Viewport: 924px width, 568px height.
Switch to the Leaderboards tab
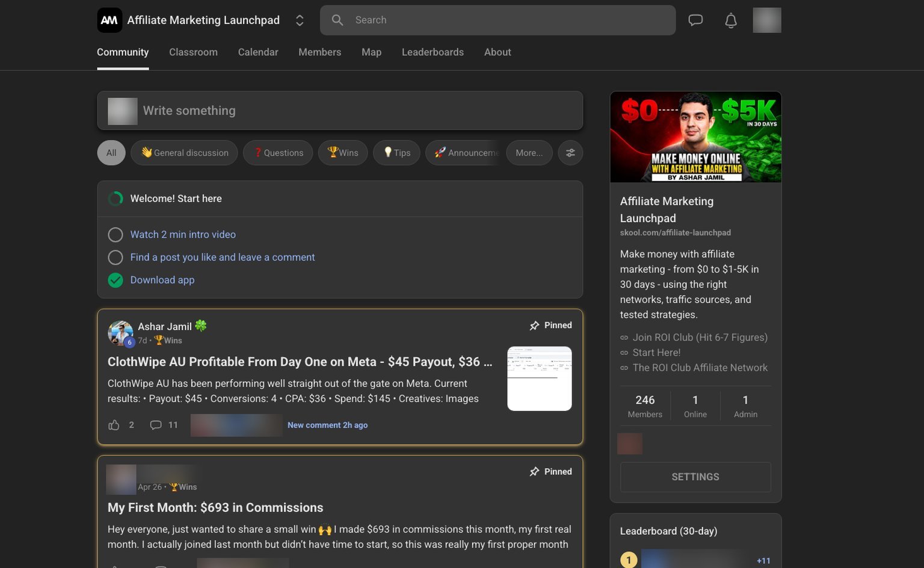[x=433, y=52]
